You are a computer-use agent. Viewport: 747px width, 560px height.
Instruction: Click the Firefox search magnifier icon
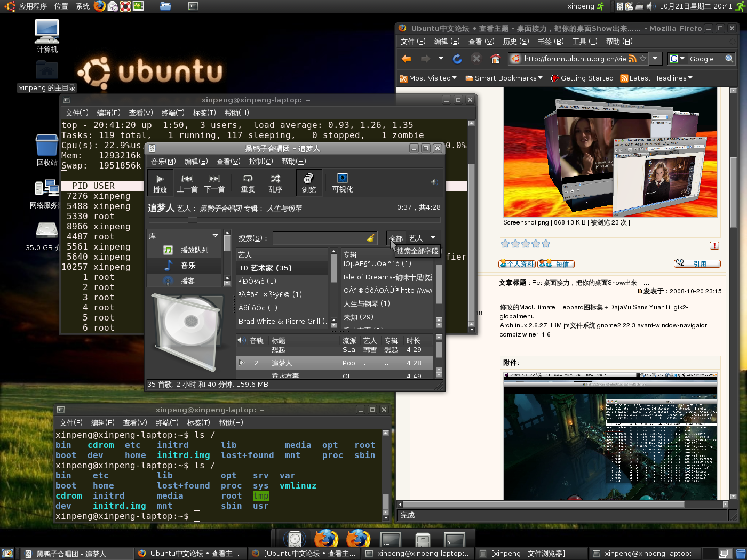[729, 59]
